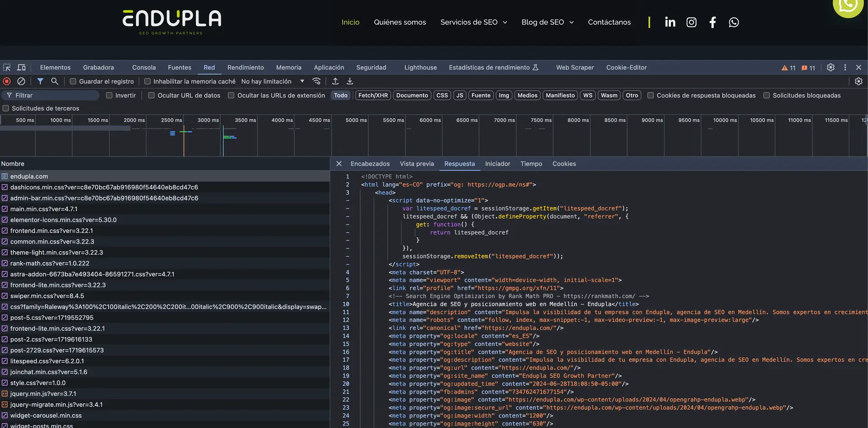
Task: Export HAR file with the download icon
Action: [349, 81]
